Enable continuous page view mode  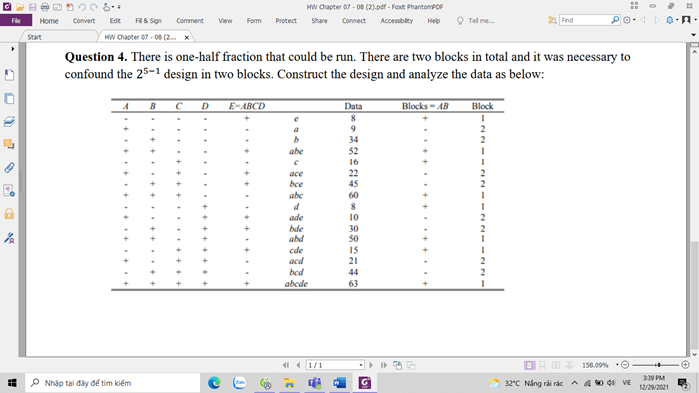542,365
